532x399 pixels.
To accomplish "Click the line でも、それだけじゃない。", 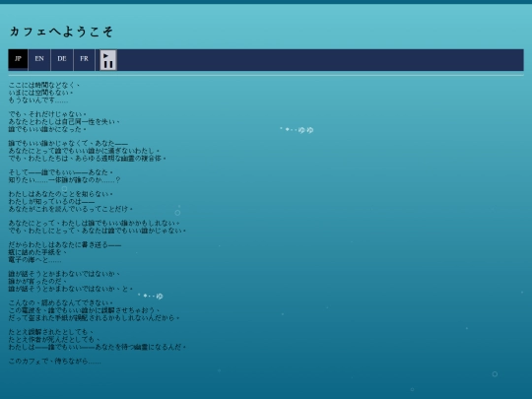I will tap(47, 114).
